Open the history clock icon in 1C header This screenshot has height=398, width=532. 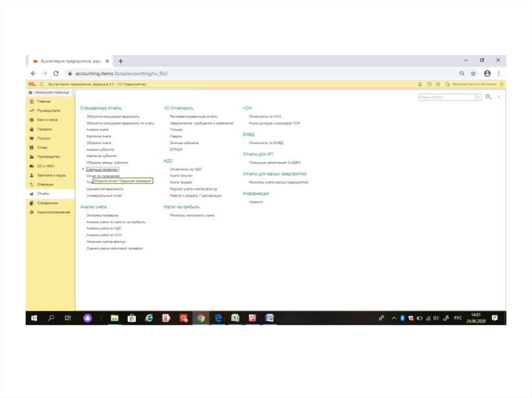[x=429, y=84]
